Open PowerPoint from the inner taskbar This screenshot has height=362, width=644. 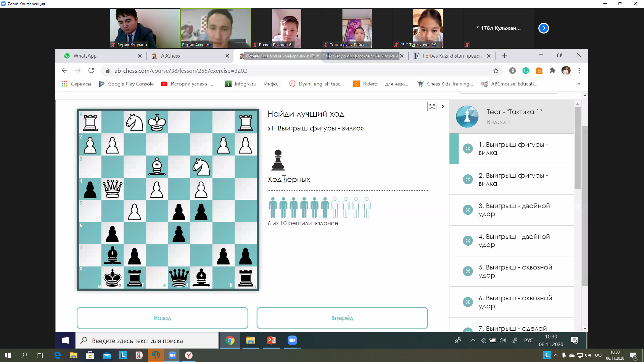tap(271, 341)
